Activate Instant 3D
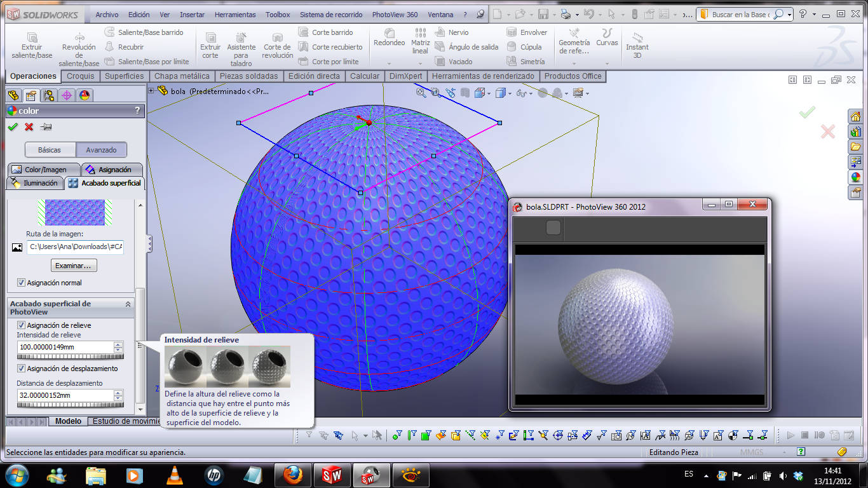The image size is (868, 488). click(x=637, y=44)
